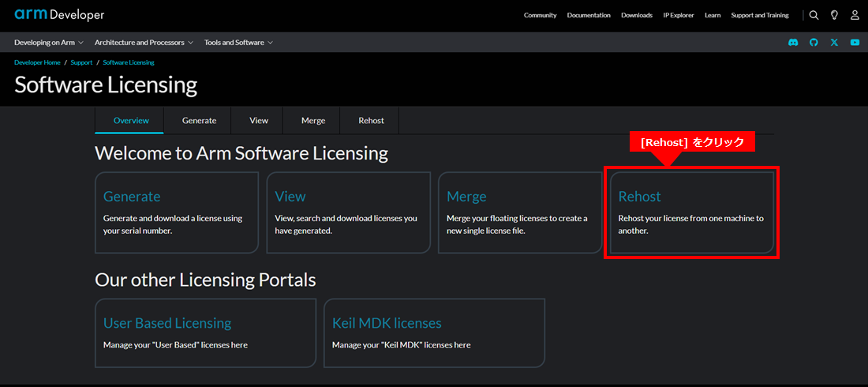Viewport: 868px width, 387px height.
Task: Go to Support breadcrumb link
Action: tap(81, 62)
